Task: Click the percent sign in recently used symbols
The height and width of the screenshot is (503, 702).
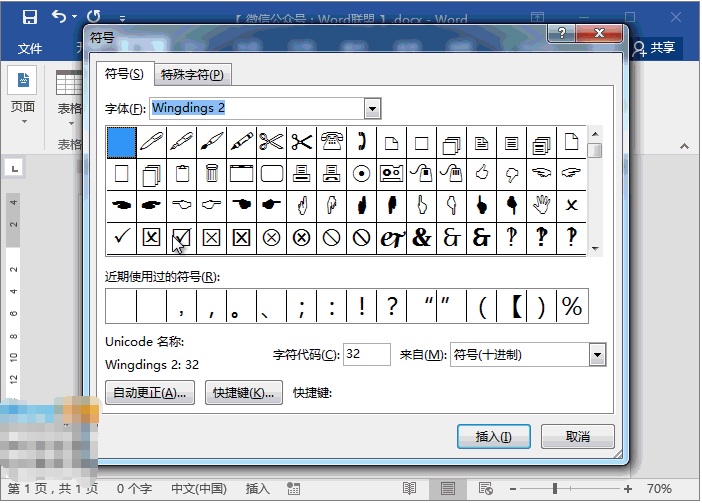Action: click(572, 306)
